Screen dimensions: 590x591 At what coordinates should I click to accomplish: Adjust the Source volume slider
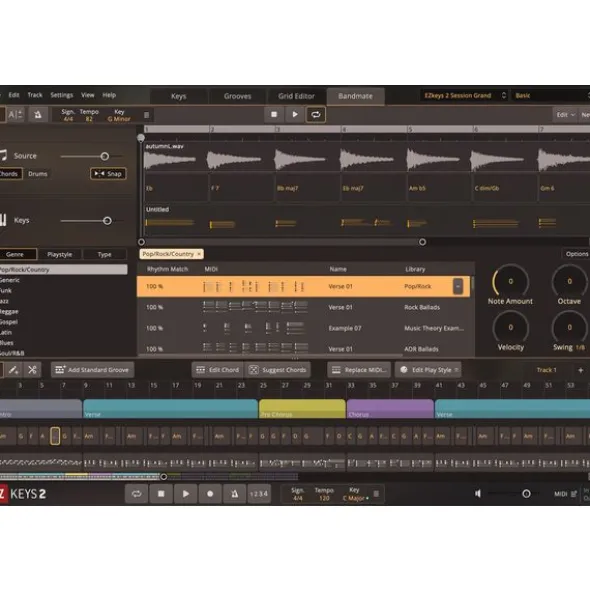105,156
